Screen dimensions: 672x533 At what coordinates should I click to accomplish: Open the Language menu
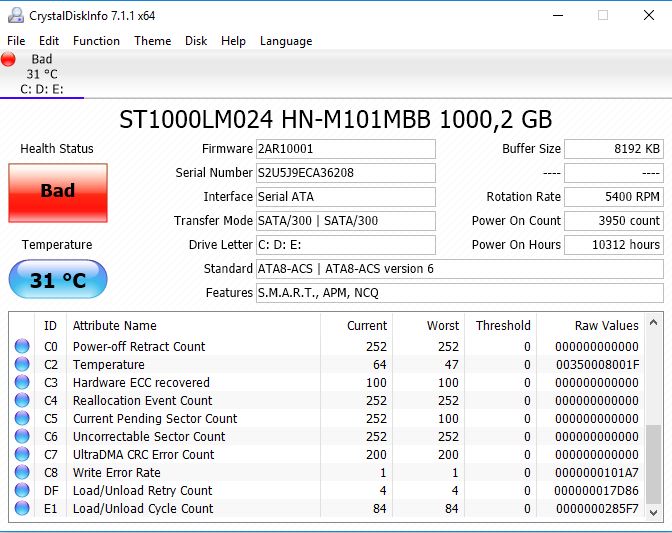click(286, 41)
